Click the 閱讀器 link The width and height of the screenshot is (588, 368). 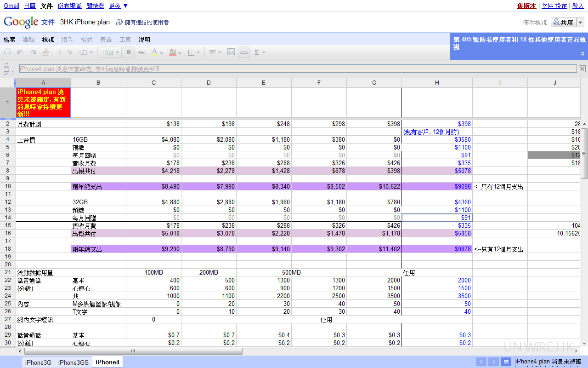click(95, 6)
